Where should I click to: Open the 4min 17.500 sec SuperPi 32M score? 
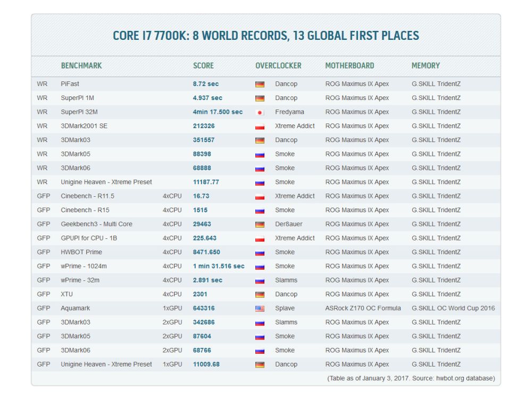[x=218, y=112]
